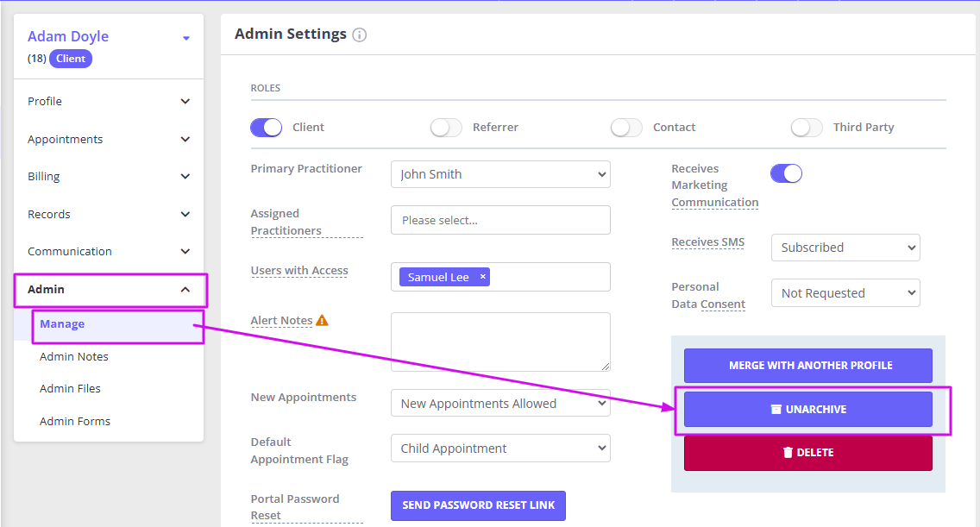Remove Samuel Lee using the x icon
The width and height of the screenshot is (980, 527).
482,276
